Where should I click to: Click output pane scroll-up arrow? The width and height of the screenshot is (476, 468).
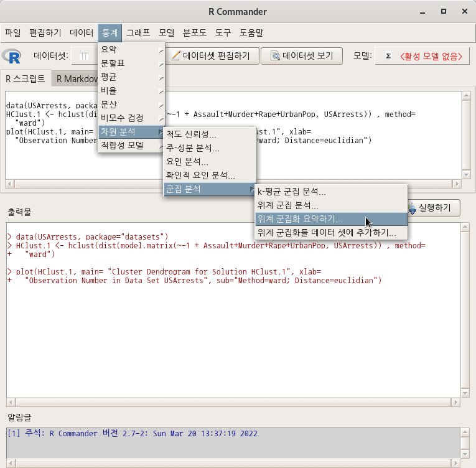tap(465, 227)
